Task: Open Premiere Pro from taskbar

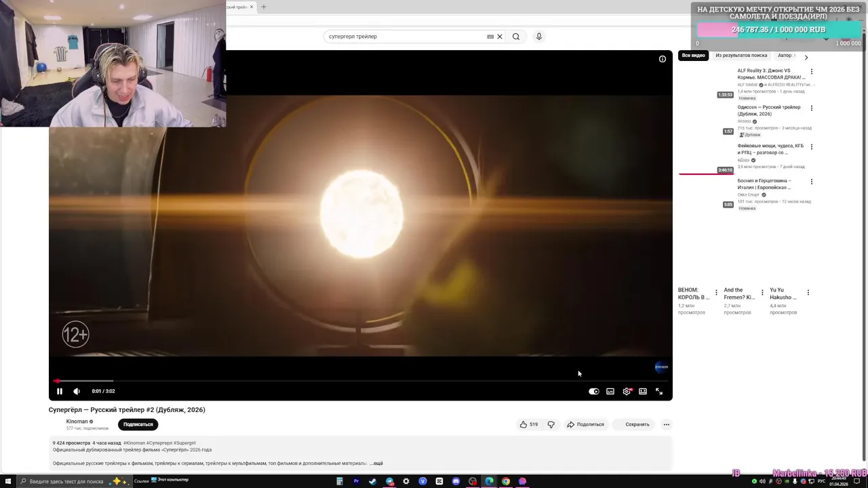Action: click(356, 481)
